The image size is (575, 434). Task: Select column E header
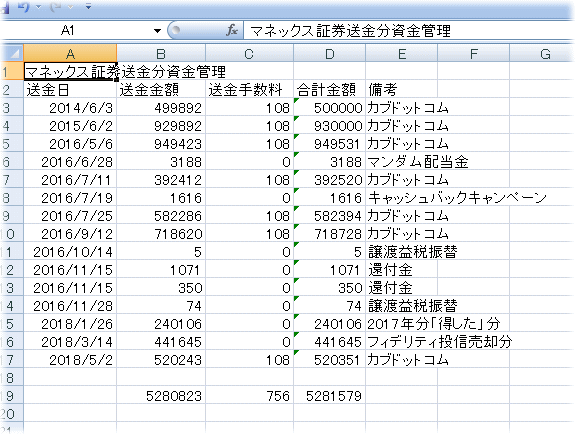pyautogui.click(x=402, y=54)
